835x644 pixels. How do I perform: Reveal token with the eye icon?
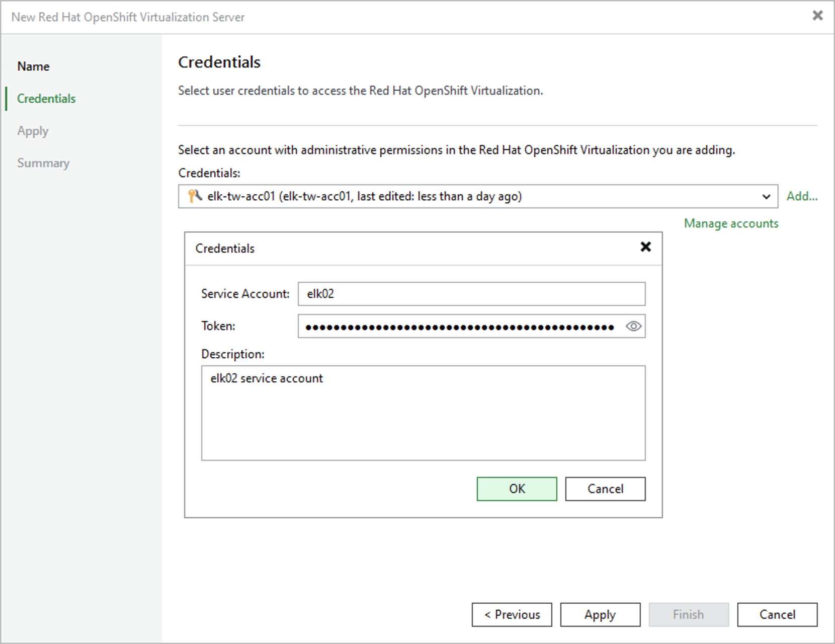tap(633, 326)
